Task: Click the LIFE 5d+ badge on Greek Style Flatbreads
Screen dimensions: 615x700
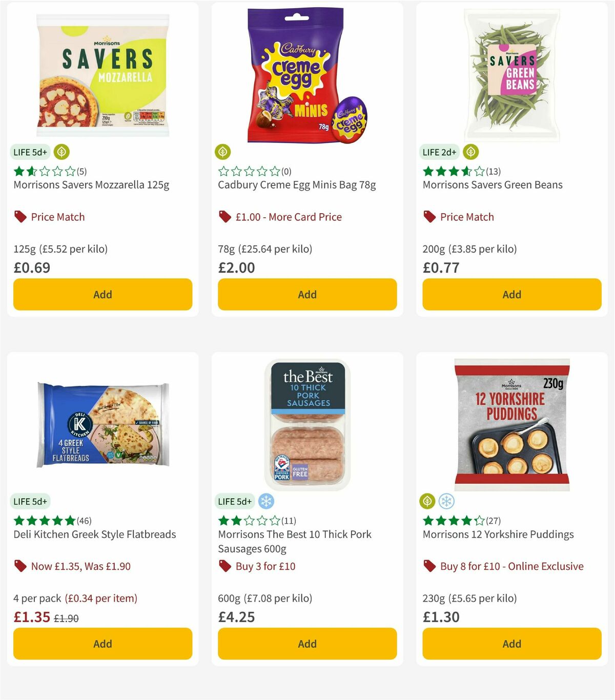Action: [x=31, y=501]
